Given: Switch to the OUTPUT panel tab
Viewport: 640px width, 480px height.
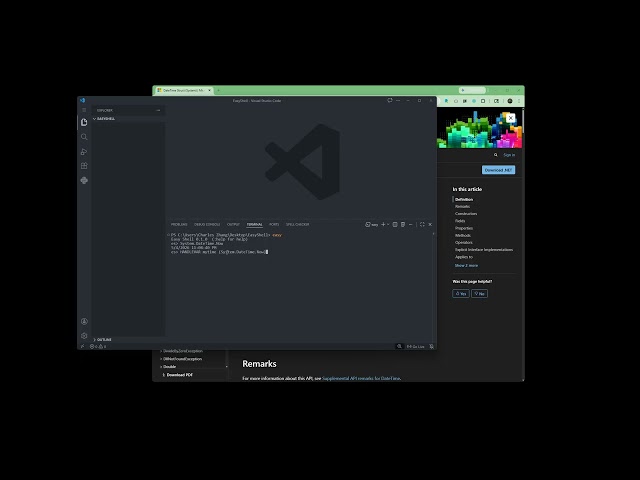Looking at the screenshot, I should tap(233, 224).
